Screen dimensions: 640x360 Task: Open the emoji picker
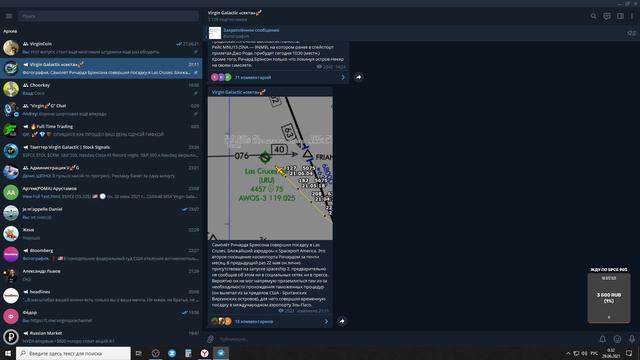(x=617, y=339)
